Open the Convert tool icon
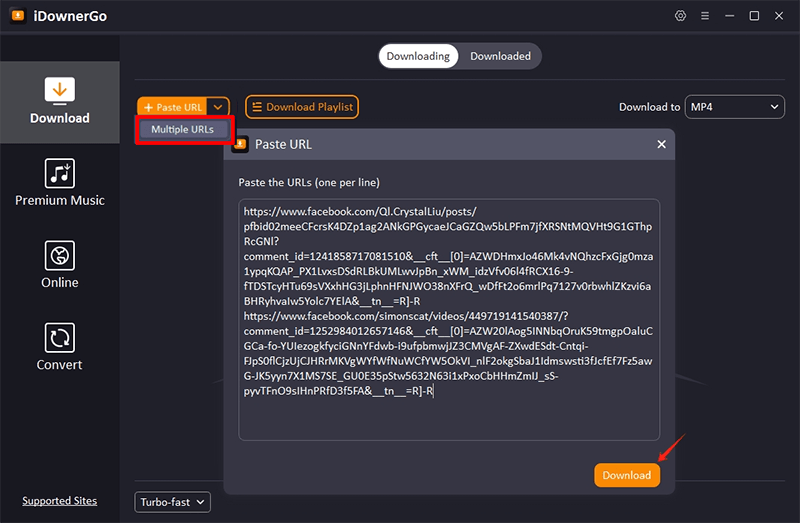The height and width of the screenshot is (523, 800). [x=60, y=337]
